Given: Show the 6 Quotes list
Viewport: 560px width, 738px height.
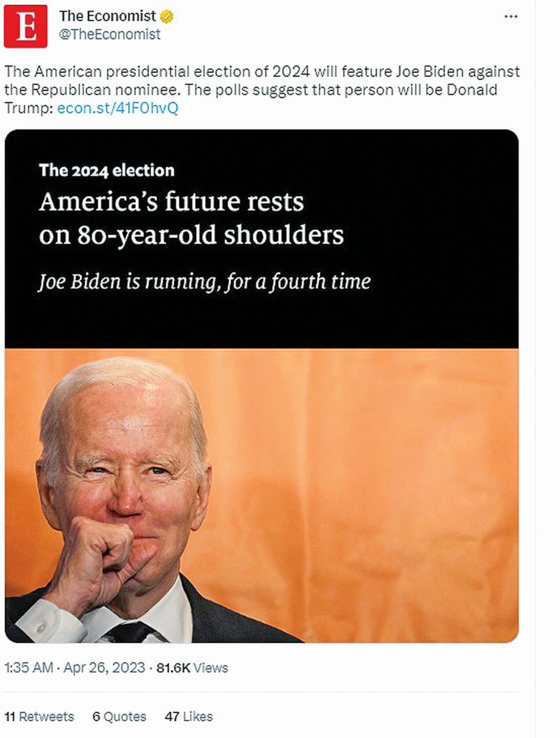Looking at the screenshot, I should tap(119, 717).
